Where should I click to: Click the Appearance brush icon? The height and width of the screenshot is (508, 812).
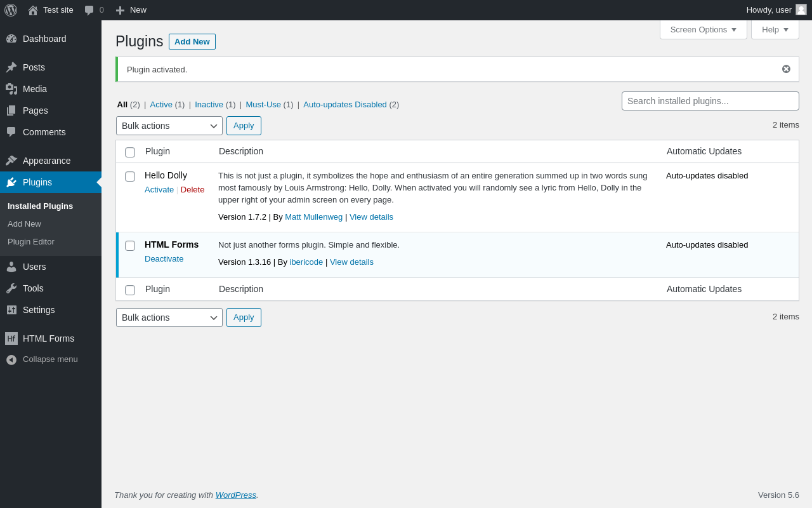tap(11, 161)
